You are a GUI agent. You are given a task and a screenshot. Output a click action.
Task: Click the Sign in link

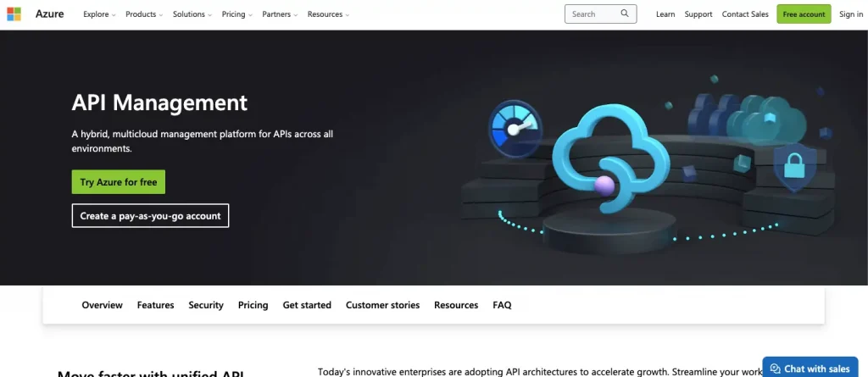click(851, 14)
